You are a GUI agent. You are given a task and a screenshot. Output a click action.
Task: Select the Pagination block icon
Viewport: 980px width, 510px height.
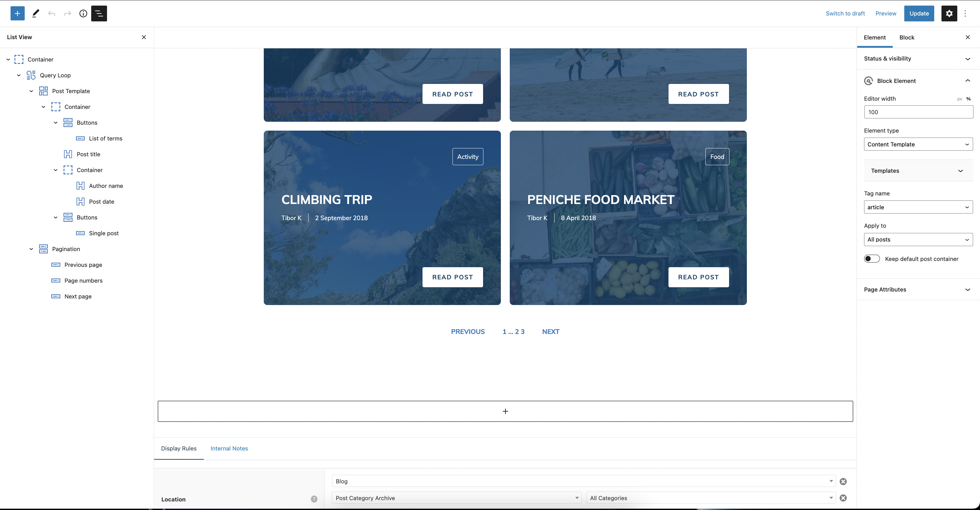pos(43,249)
